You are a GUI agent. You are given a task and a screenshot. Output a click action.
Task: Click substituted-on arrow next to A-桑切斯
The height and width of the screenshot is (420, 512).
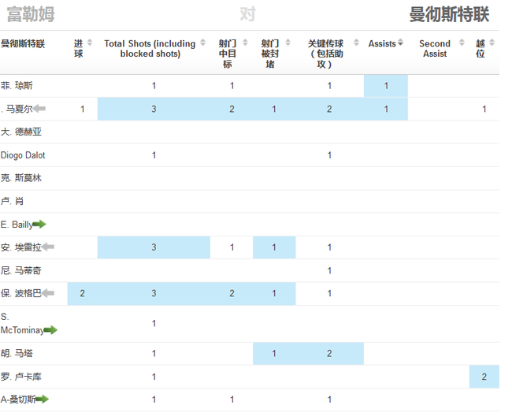click(42, 399)
